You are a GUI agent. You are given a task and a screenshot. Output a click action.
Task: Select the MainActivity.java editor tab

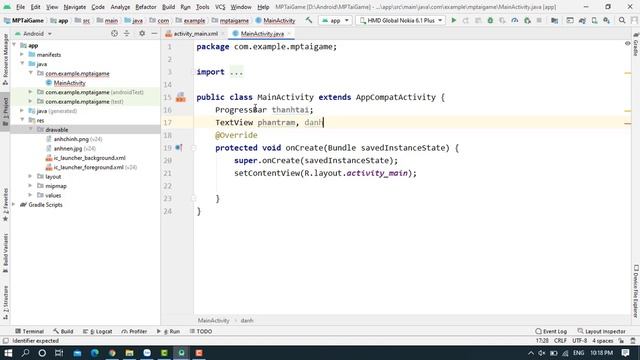(262, 33)
